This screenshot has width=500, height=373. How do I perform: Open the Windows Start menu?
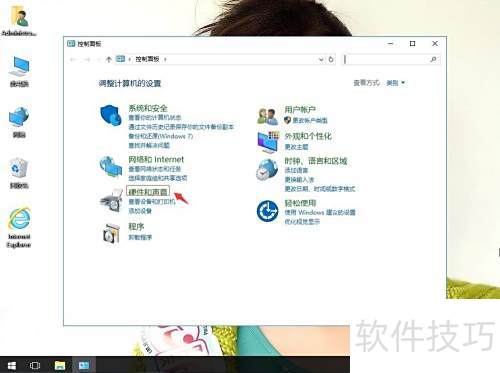(x=12, y=365)
